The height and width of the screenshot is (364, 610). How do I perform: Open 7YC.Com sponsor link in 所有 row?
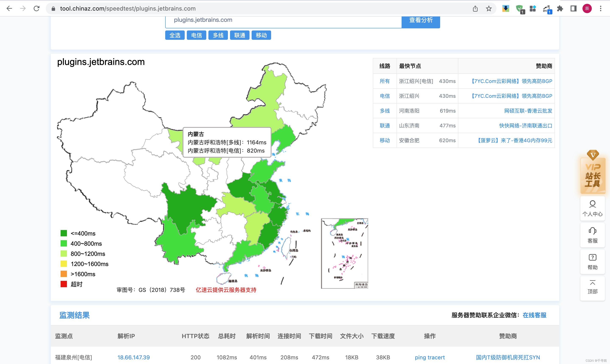tap(511, 81)
